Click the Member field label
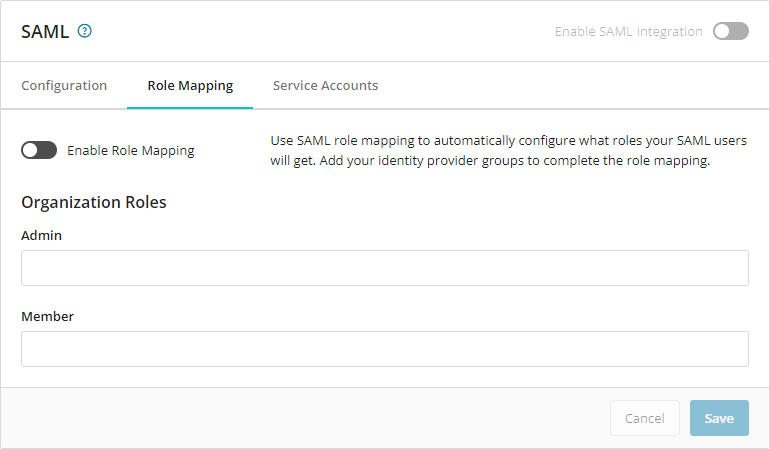 click(47, 316)
